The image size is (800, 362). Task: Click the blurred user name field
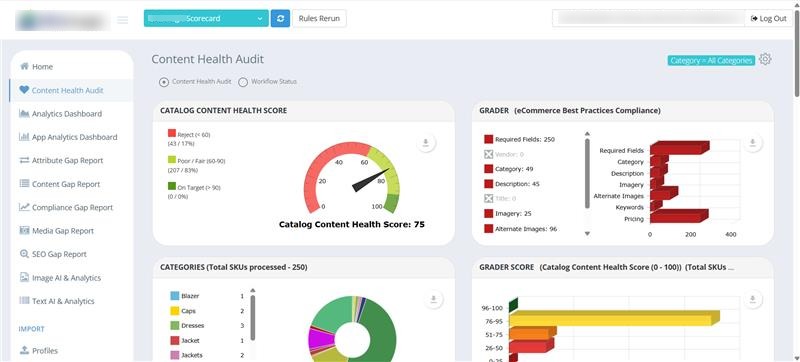coord(649,18)
